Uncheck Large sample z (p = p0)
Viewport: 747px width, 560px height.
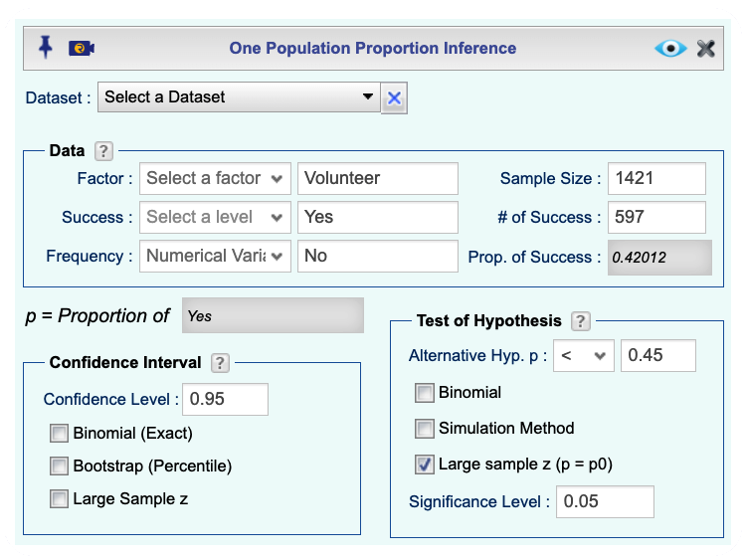[x=424, y=465]
